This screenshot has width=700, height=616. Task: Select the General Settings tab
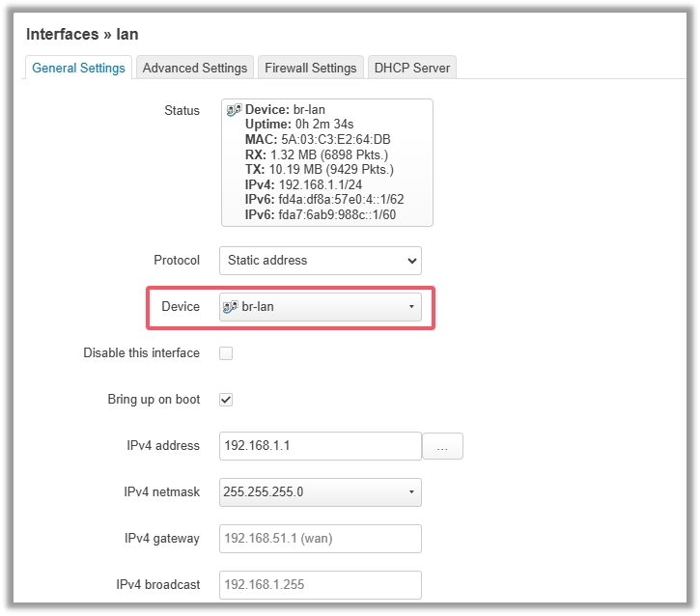pos(78,68)
